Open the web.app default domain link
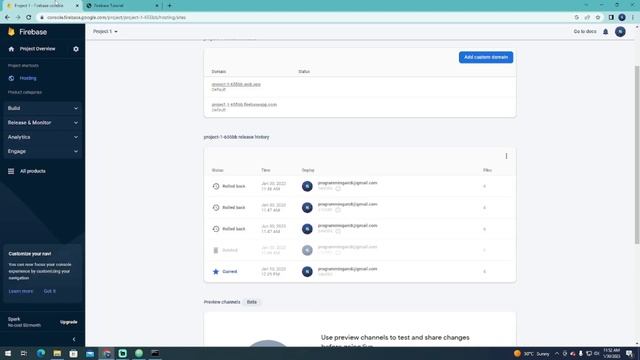The width and height of the screenshot is (640, 360). pyautogui.click(x=236, y=84)
